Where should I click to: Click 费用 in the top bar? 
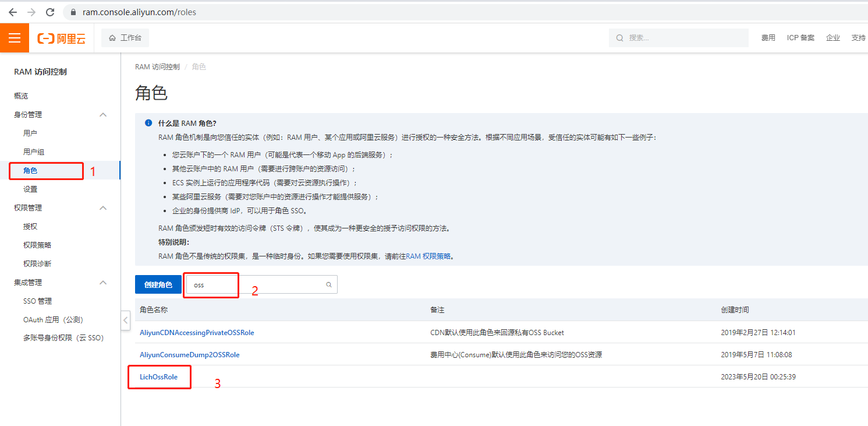pos(768,38)
